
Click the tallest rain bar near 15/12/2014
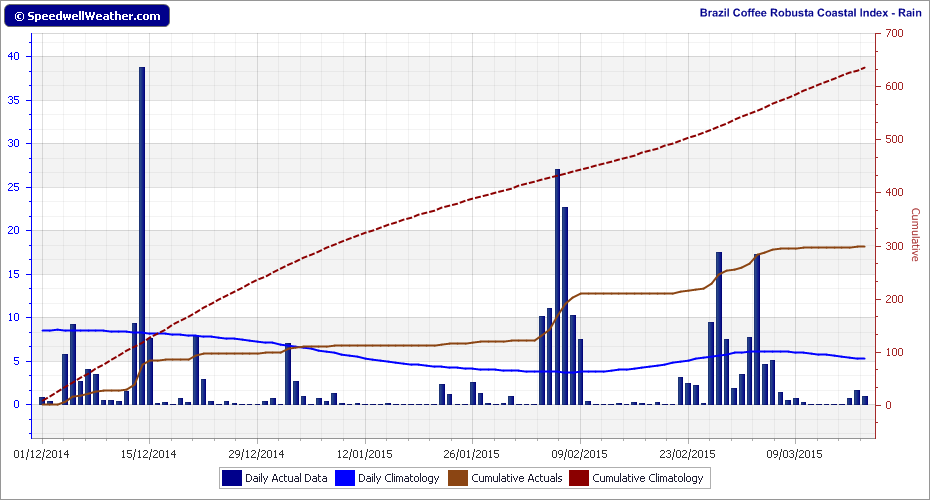[142, 236]
